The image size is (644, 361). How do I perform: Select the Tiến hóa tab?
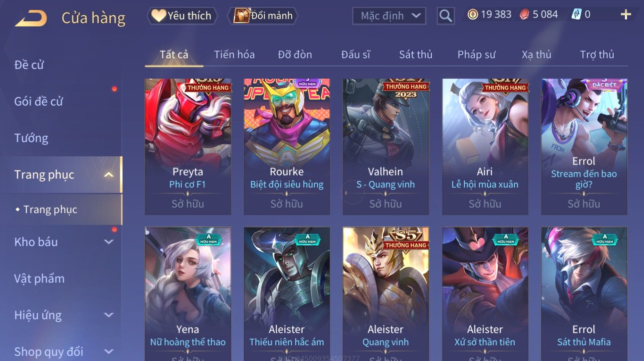[234, 55]
